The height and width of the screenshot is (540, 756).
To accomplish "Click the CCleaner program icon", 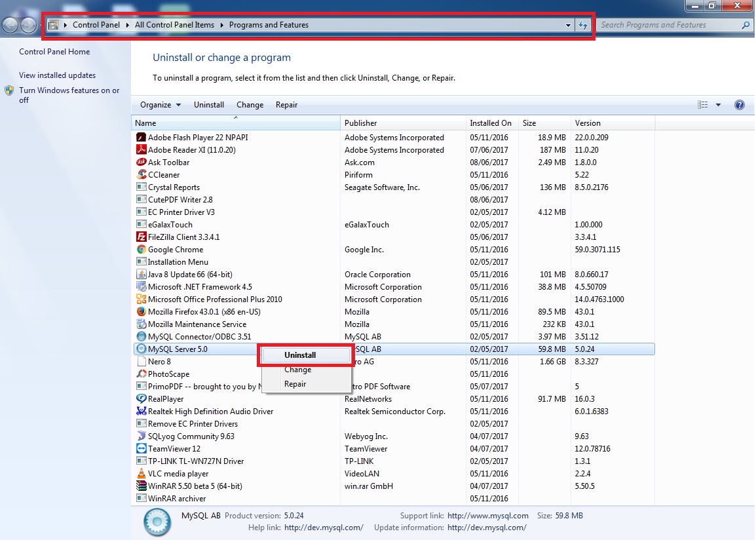I will [x=142, y=175].
